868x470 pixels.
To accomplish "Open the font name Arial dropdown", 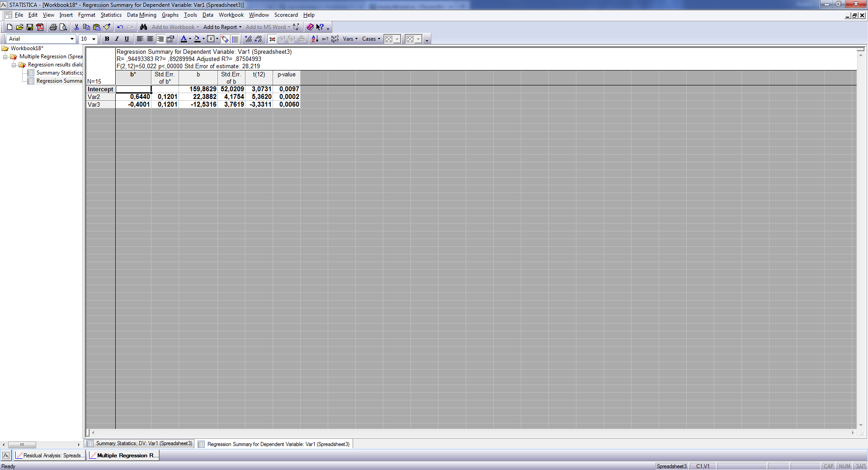I will [x=72, y=39].
